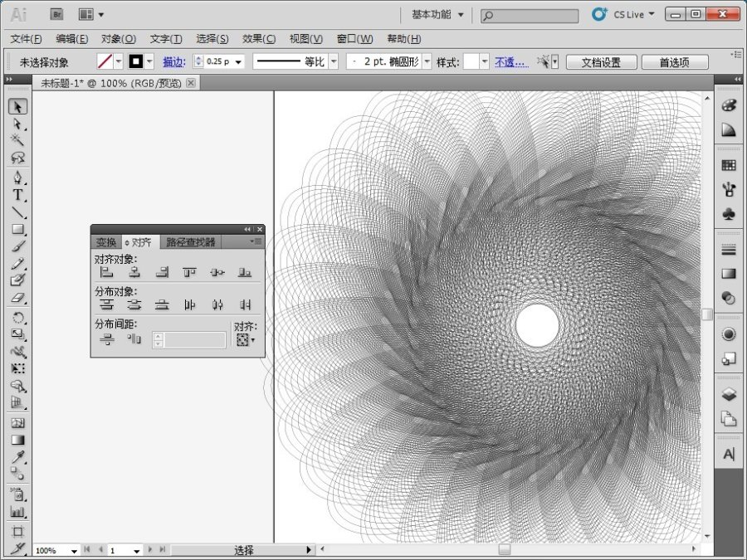This screenshot has height=560, width=747.
Task: Select the Blend tool
Action: coord(17,474)
